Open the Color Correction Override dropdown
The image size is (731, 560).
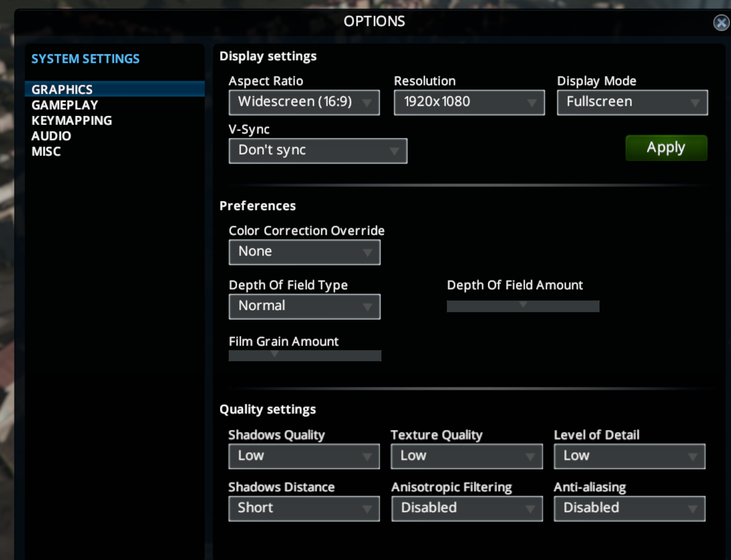point(305,252)
